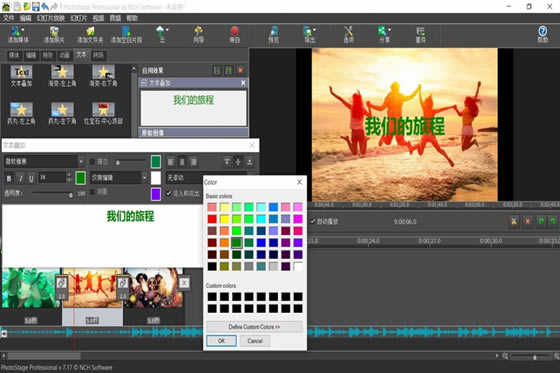Click the red record button in the toolbar
The height and width of the screenshot is (373, 560).
point(235,31)
